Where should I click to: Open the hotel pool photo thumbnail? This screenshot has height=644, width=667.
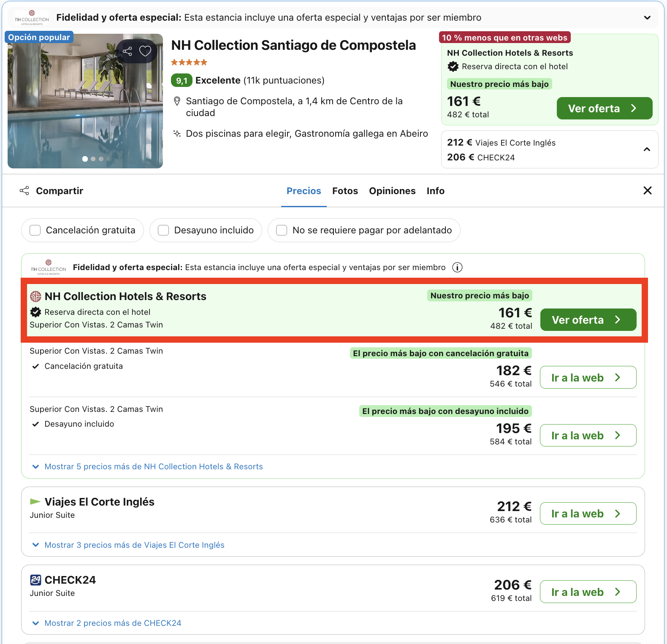click(85, 101)
